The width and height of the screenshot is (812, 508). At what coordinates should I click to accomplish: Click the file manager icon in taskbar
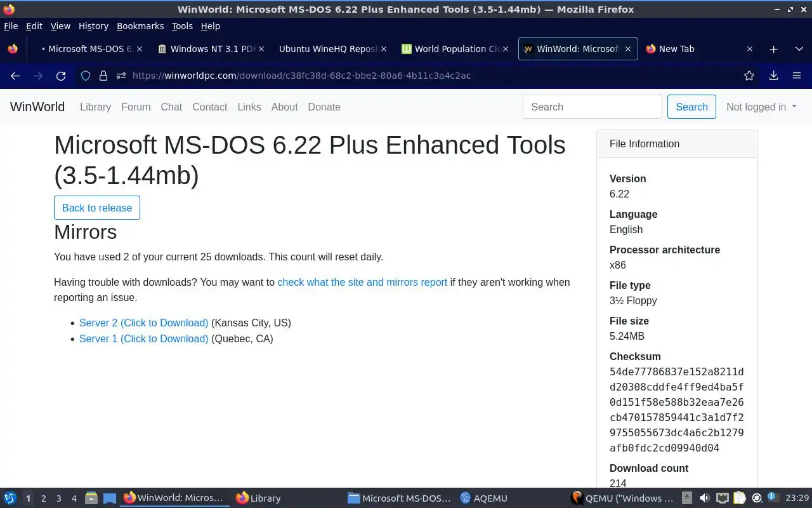[x=91, y=498]
